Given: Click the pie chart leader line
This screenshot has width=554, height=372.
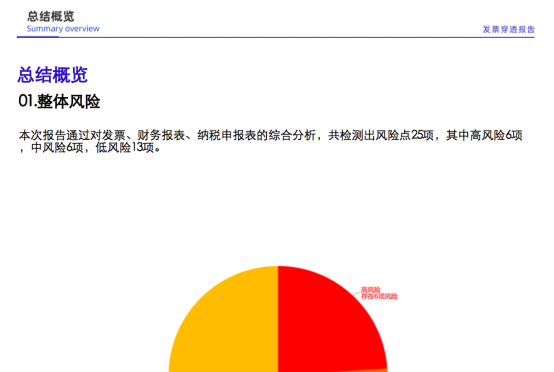Looking at the screenshot, I should [x=357, y=293].
